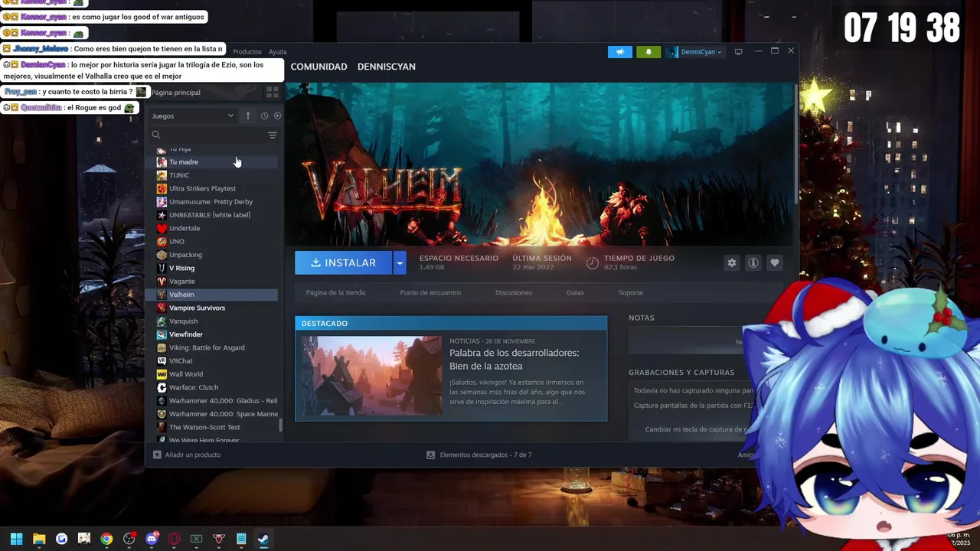This screenshot has width=980, height=551.
Task: Click the library search input field
Action: point(212,135)
